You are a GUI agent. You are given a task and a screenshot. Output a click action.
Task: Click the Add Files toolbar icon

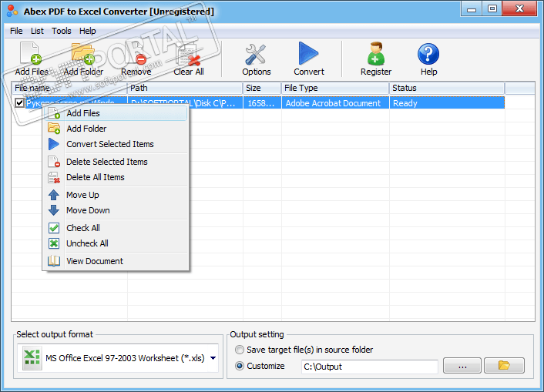tap(31, 53)
